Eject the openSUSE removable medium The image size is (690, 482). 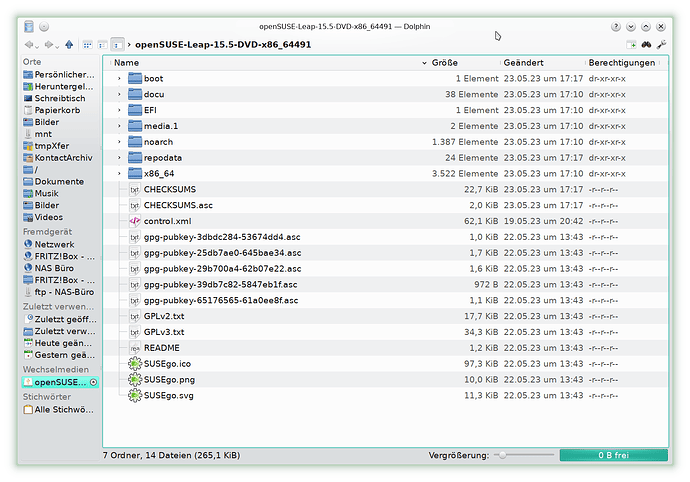tap(93, 383)
